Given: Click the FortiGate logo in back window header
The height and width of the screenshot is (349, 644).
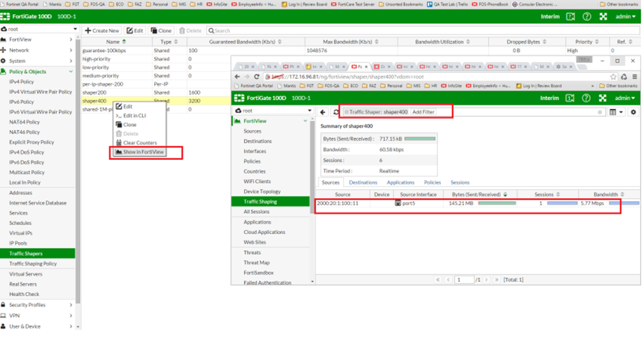Looking at the screenshot, I should pyautogui.click(x=5, y=16).
